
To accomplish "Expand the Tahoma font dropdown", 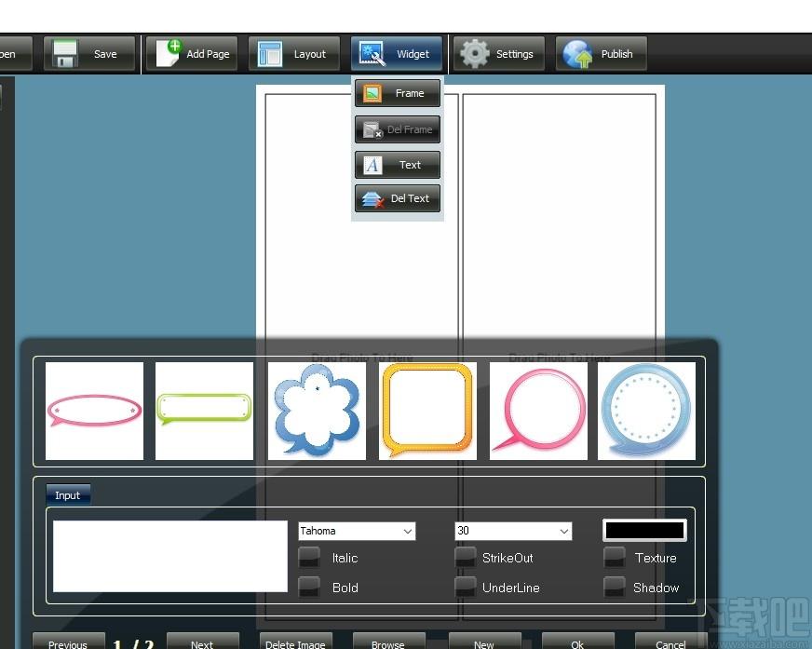I will (x=357, y=531).
